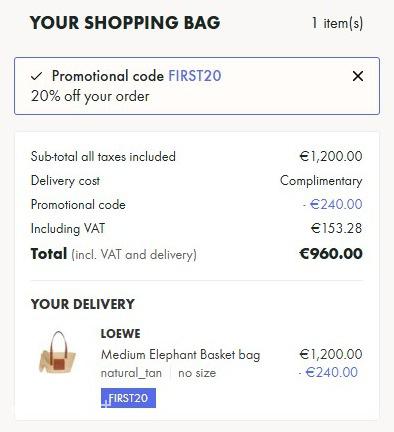
Task: Click the product price €1,200.00
Action: pos(331,354)
